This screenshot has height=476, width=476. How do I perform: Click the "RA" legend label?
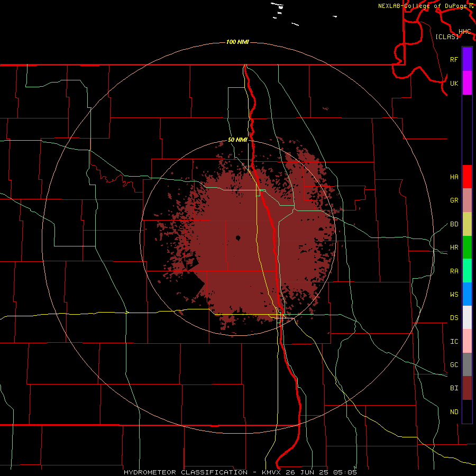tap(454, 271)
